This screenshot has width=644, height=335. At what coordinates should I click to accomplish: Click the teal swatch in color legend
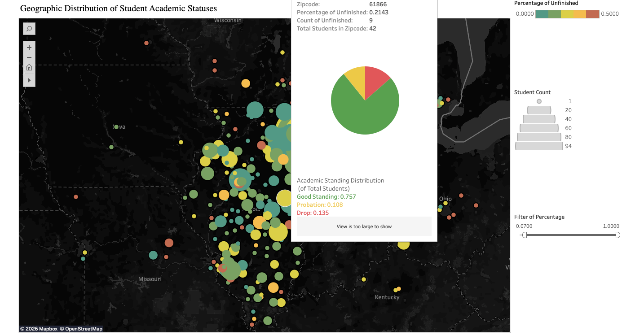coord(542,14)
